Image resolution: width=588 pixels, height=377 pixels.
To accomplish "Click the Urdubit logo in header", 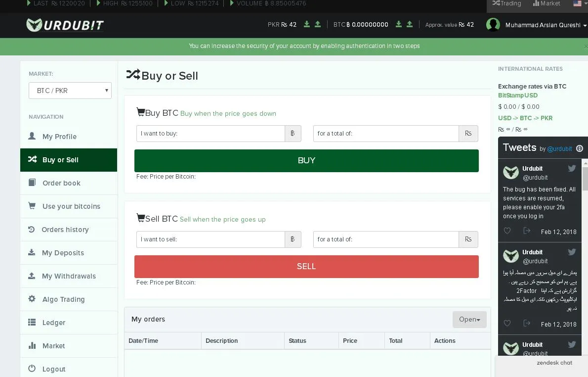I will click(x=65, y=25).
